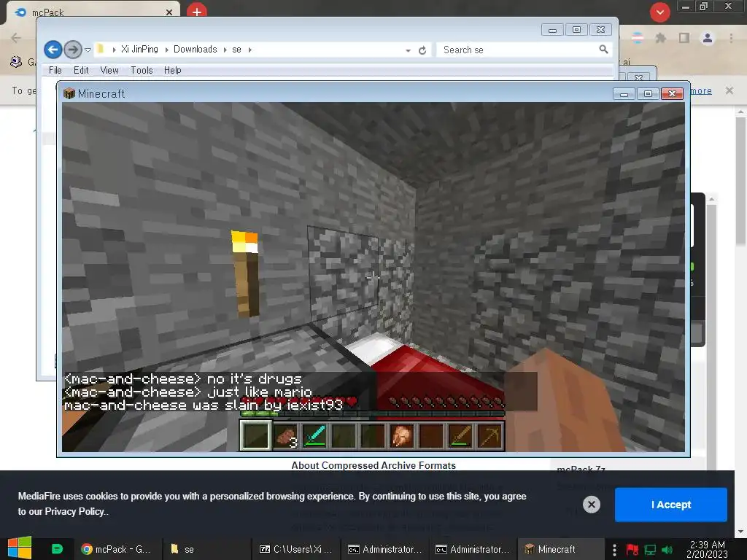Accept MediaFire cookies
Image resolution: width=747 pixels, height=560 pixels.
pyautogui.click(x=671, y=505)
